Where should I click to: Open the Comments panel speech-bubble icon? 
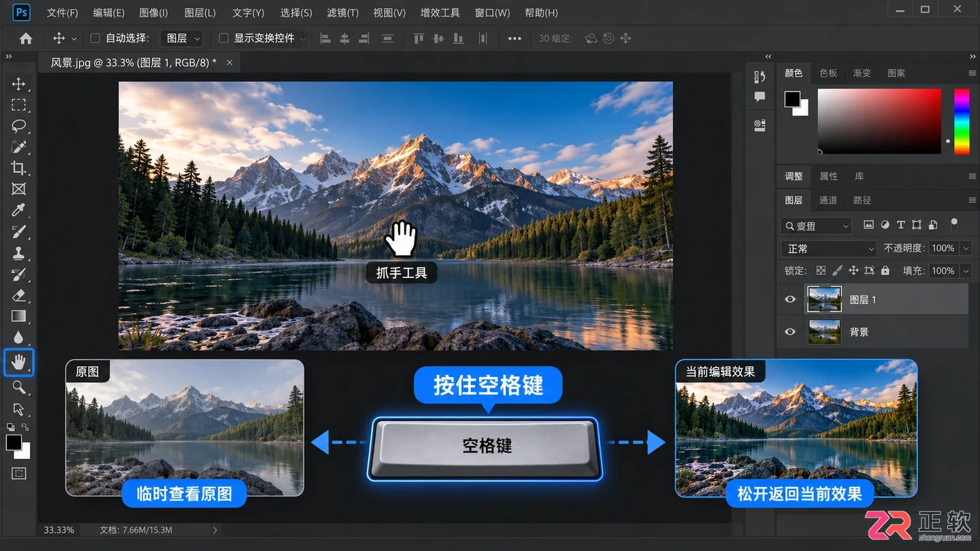click(x=759, y=97)
